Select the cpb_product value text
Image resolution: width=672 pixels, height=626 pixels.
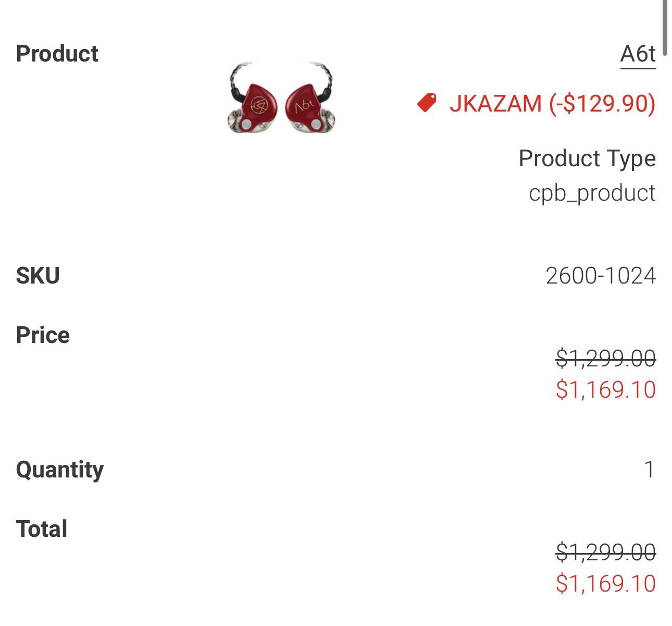(592, 193)
